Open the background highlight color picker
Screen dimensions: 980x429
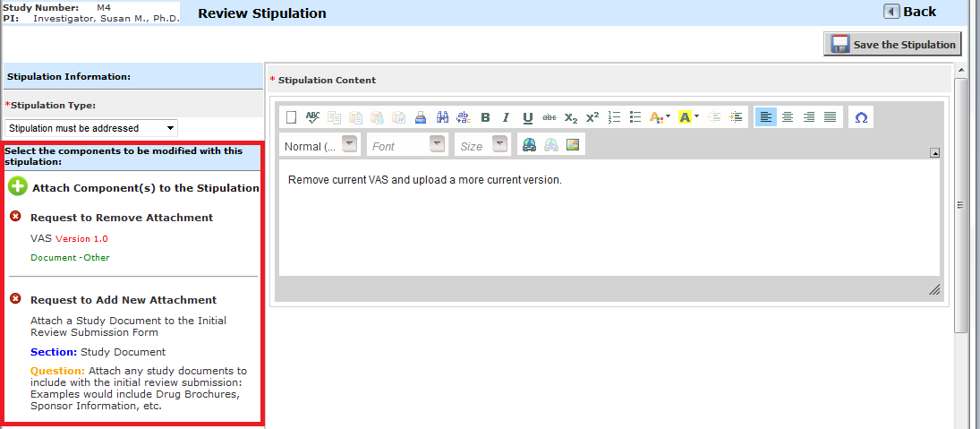[688, 117]
